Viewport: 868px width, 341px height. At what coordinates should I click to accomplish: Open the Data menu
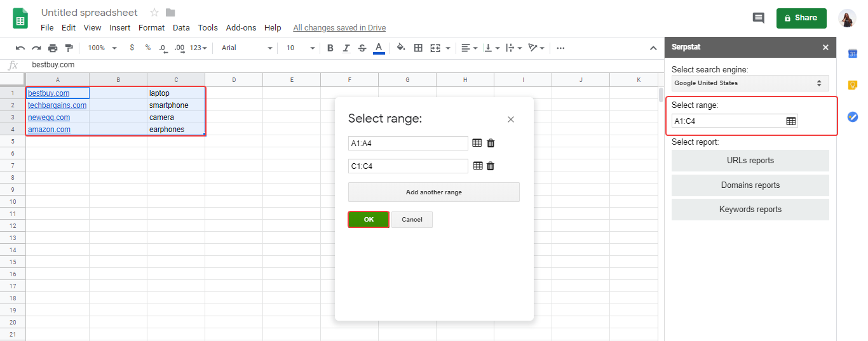point(181,28)
